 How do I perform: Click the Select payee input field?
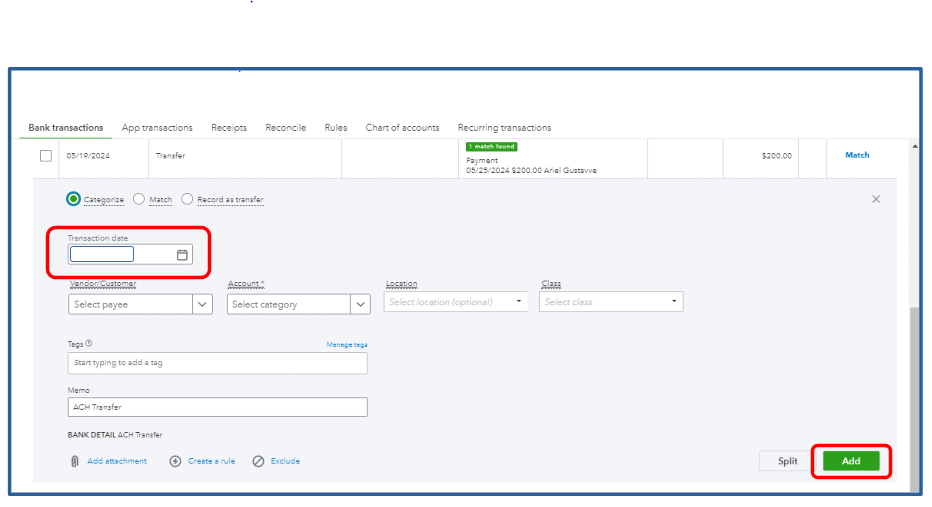(x=130, y=304)
